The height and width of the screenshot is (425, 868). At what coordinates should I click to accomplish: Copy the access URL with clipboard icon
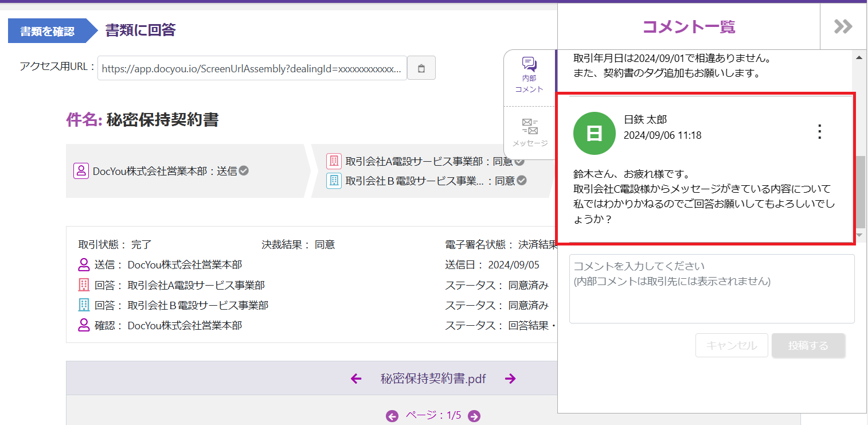(x=421, y=68)
